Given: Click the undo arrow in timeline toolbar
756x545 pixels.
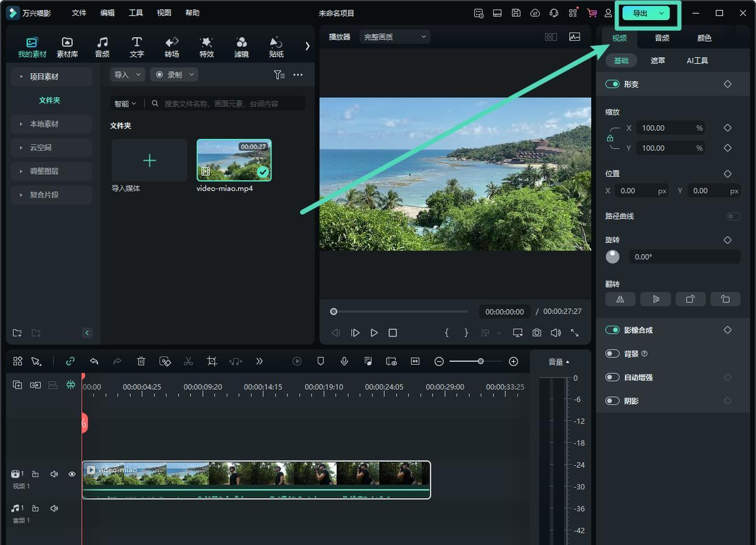Looking at the screenshot, I should 94,361.
